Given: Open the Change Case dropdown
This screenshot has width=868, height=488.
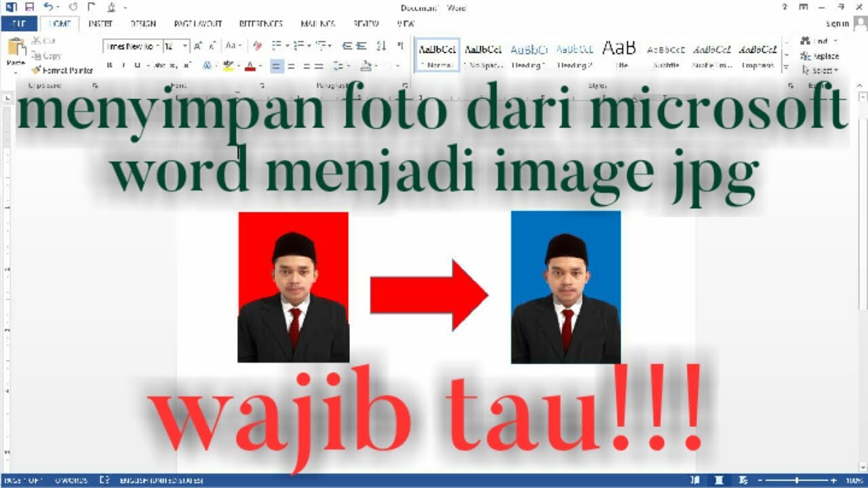Looking at the screenshot, I should [234, 46].
